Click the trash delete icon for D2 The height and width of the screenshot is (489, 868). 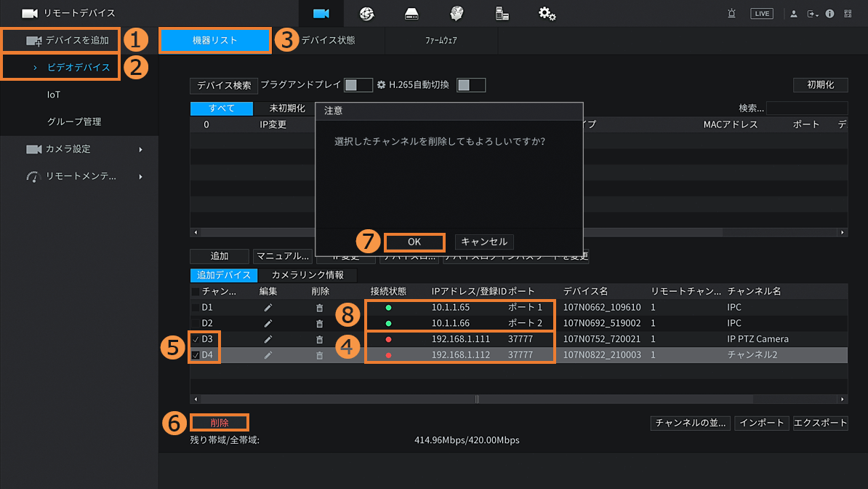click(x=319, y=323)
